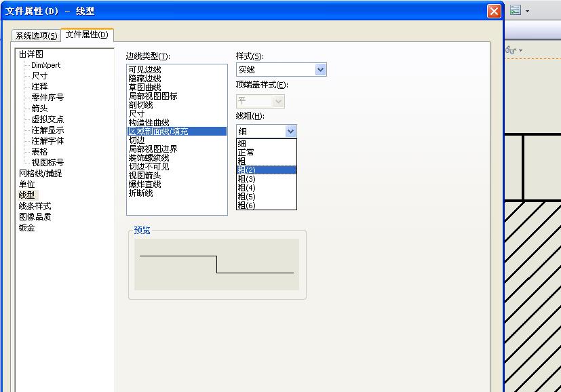Open the 表格 settings node
The width and height of the screenshot is (561, 392).
pyautogui.click(x=39, y=152)
